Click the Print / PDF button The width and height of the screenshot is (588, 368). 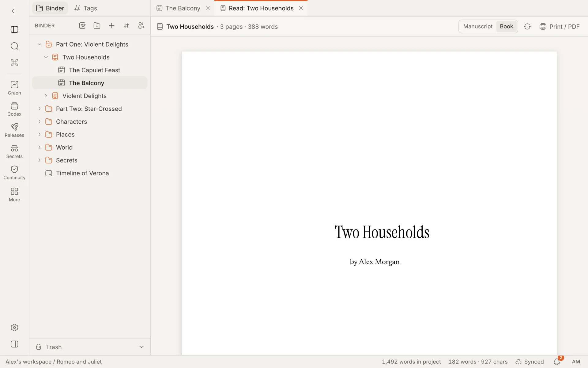pyautogui.click(x=560, y=27)
